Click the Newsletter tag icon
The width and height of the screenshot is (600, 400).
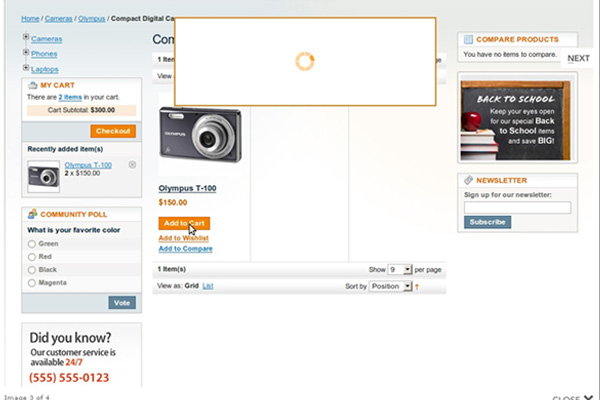pyautogui.click(x=468, y=180)
